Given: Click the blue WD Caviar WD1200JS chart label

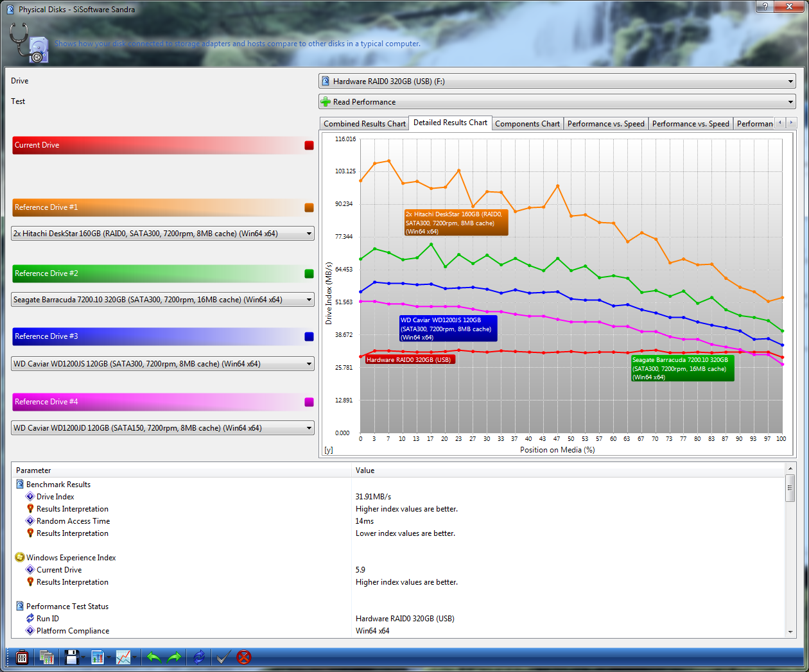Looking at the screenshot, I should (448, 329).
